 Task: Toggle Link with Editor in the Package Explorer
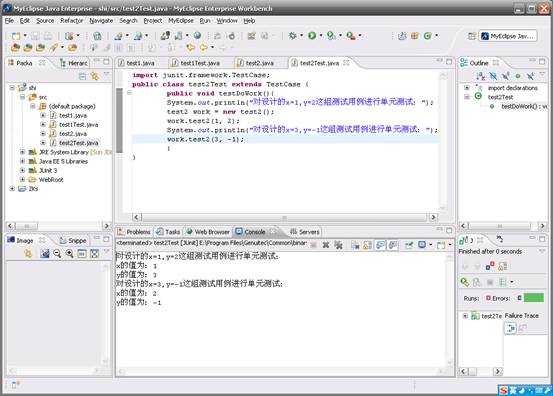(95, 76)
